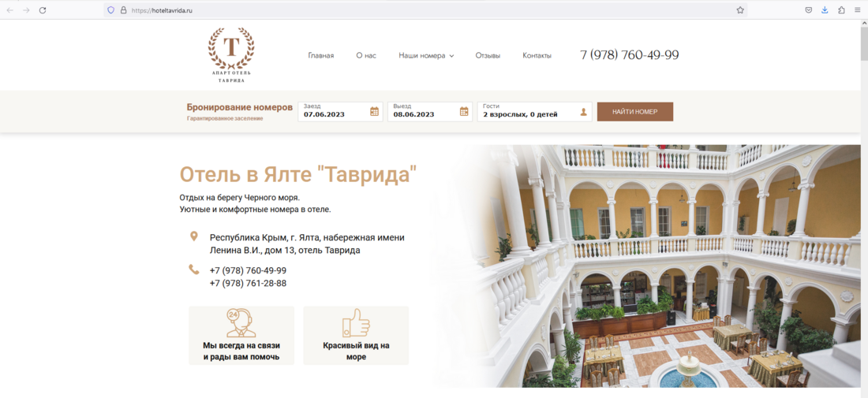Open the Главная menu item
The image size is (868, 398).
tap(321, 55)
